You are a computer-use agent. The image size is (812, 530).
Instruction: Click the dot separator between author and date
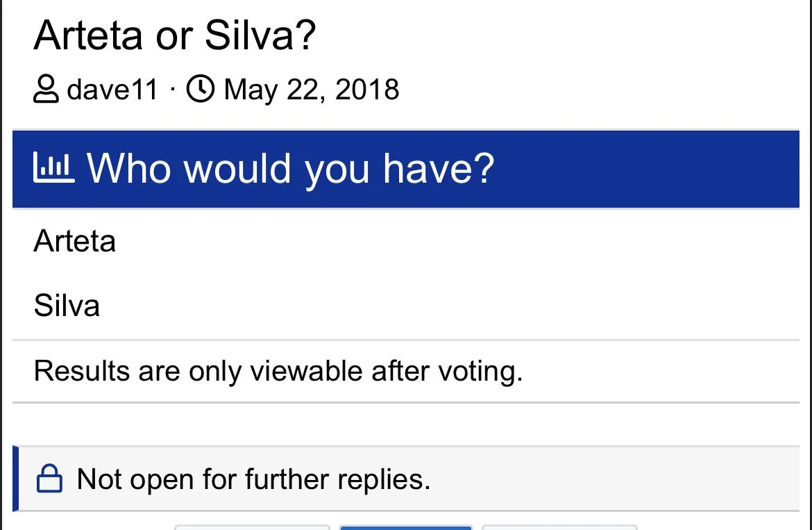[x=172, y=90]
